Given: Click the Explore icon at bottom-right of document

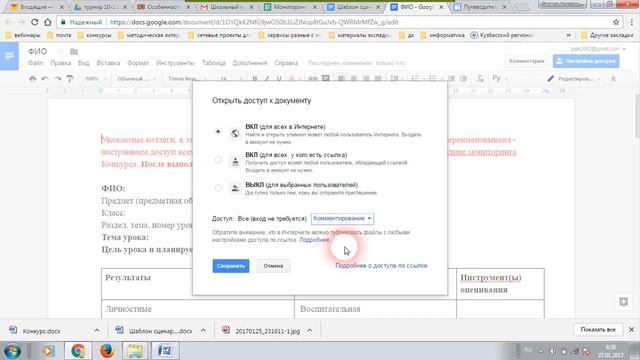Looking at the screenshot, I should 623,302.
